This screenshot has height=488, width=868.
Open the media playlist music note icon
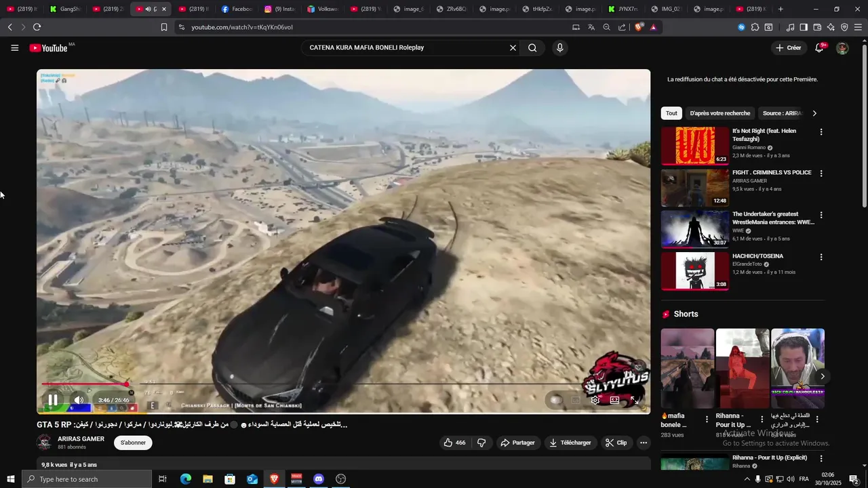pos(790,27)
